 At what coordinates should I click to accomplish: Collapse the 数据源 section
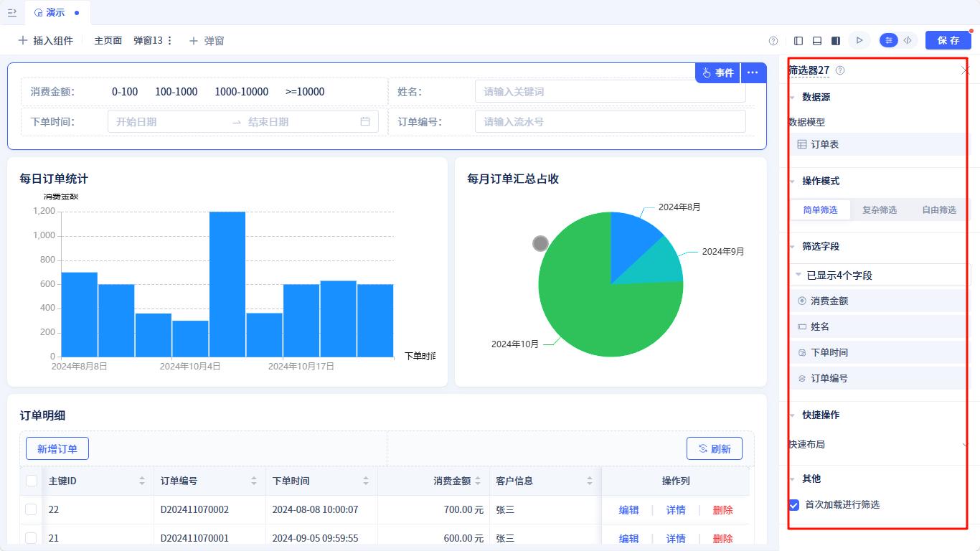(792, 97)
